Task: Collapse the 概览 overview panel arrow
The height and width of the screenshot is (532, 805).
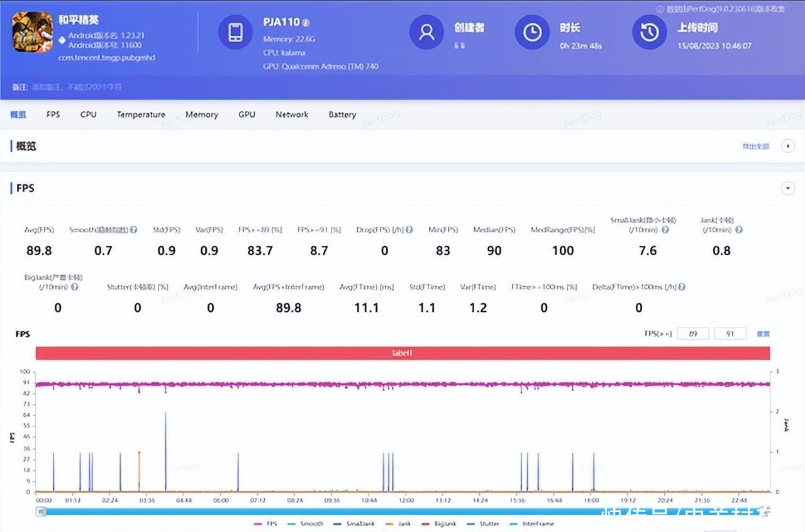Action: 787,146
